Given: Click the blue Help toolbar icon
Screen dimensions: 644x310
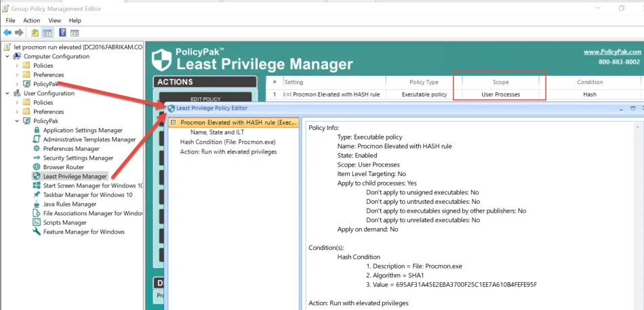Looking at the screenshot, I should 63,32.
